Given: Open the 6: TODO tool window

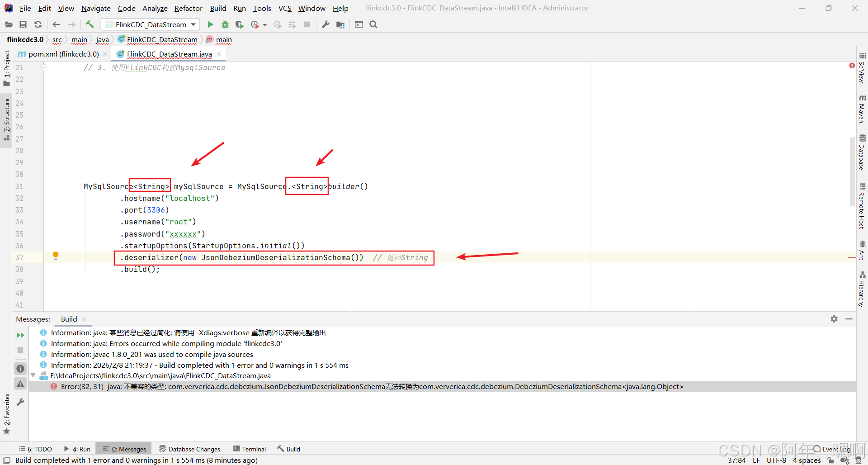Looking at the screenshot, I should (x=35, y=449).
